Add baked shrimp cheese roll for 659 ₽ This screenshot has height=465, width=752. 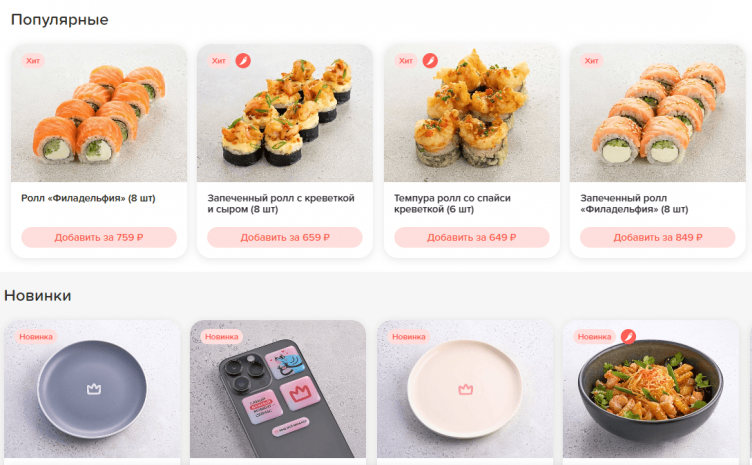tap(285, 237)
